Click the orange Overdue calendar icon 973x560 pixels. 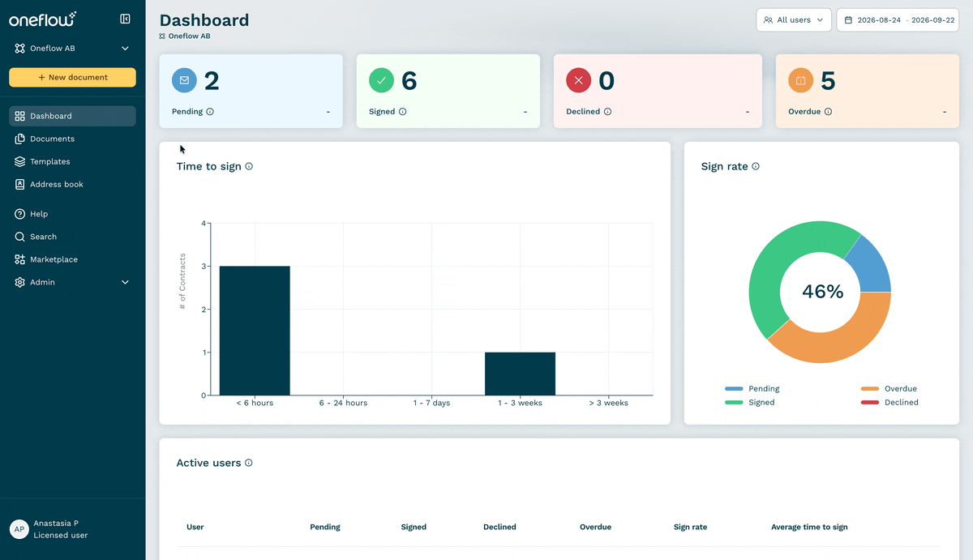[800, 80]
